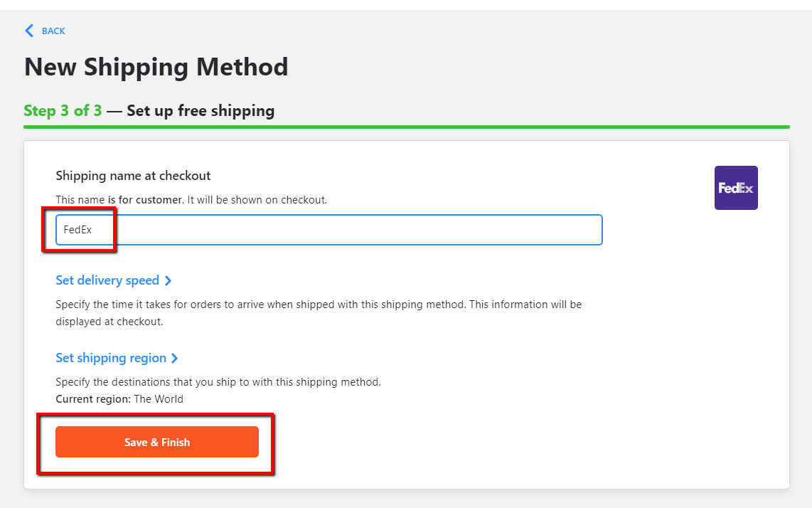Click the green Step 3 of 3 text
The width and height of the screenshot is (812, 508).
(63, 111)
